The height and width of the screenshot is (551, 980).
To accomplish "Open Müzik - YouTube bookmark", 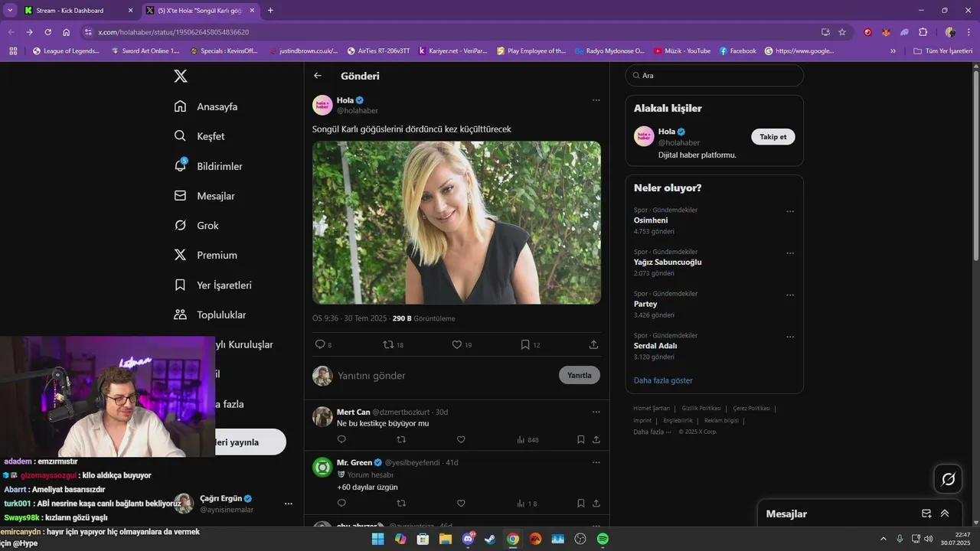I will coord(682,51).
